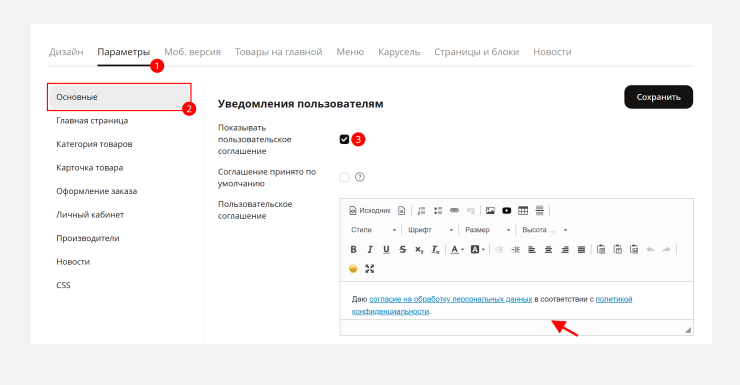Select Главная страница in the sidebar
The image size is (740, 385).
92,120
